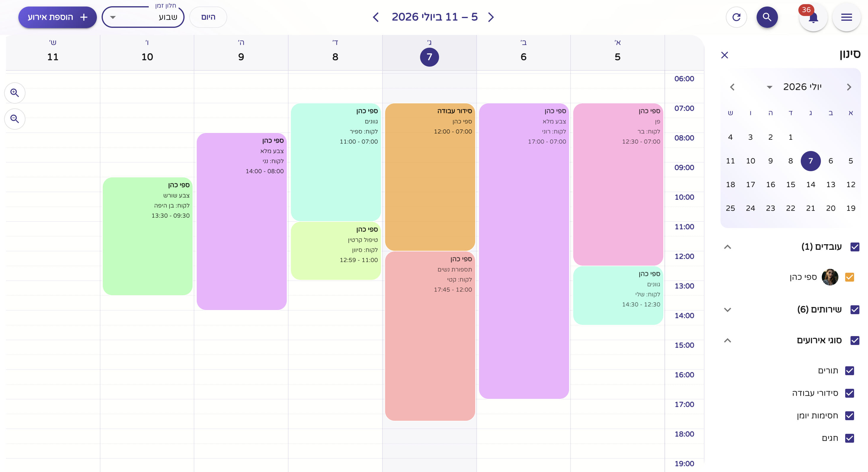Open notifications bell with 36 badge
868x472 pixels.
click(813, 17)
